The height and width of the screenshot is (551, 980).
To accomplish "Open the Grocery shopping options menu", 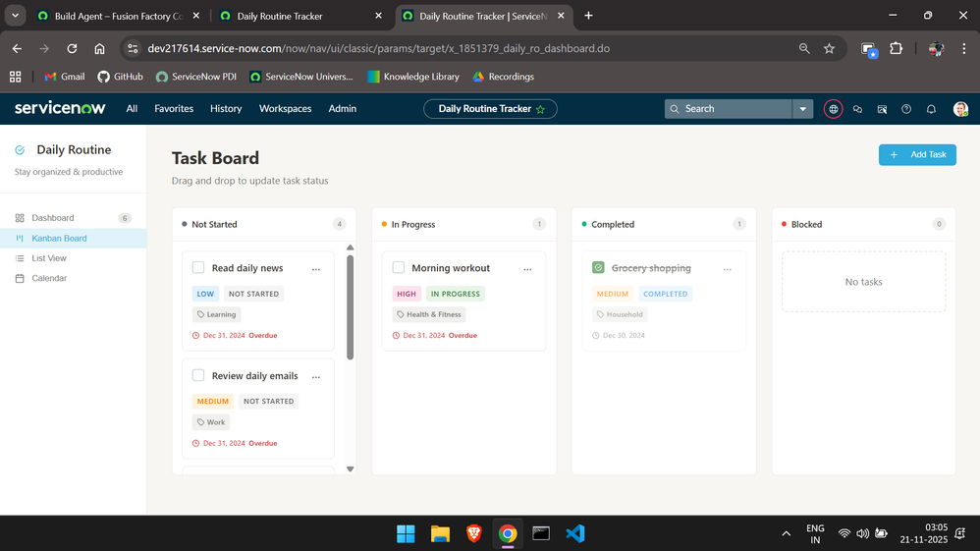I will point(728,269).
